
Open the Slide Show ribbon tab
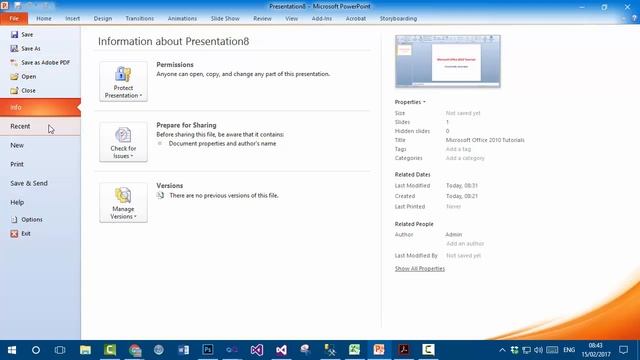click(x=225, y=19)
